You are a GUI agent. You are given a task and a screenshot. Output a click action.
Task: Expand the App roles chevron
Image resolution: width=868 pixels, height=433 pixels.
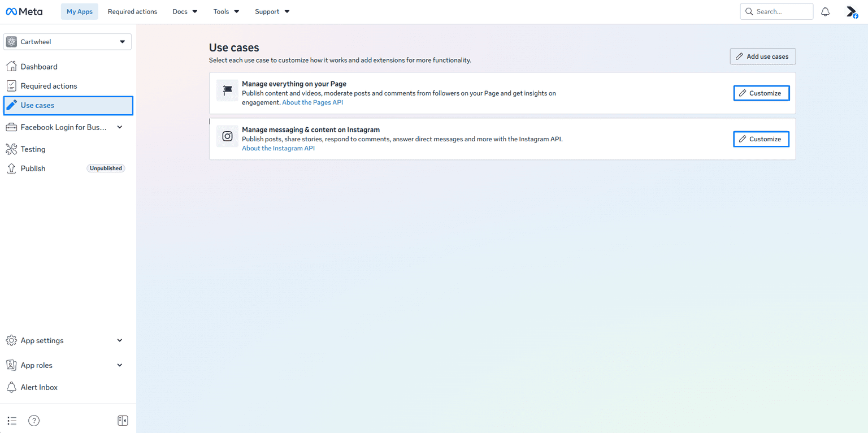click(x=120, y=365)
